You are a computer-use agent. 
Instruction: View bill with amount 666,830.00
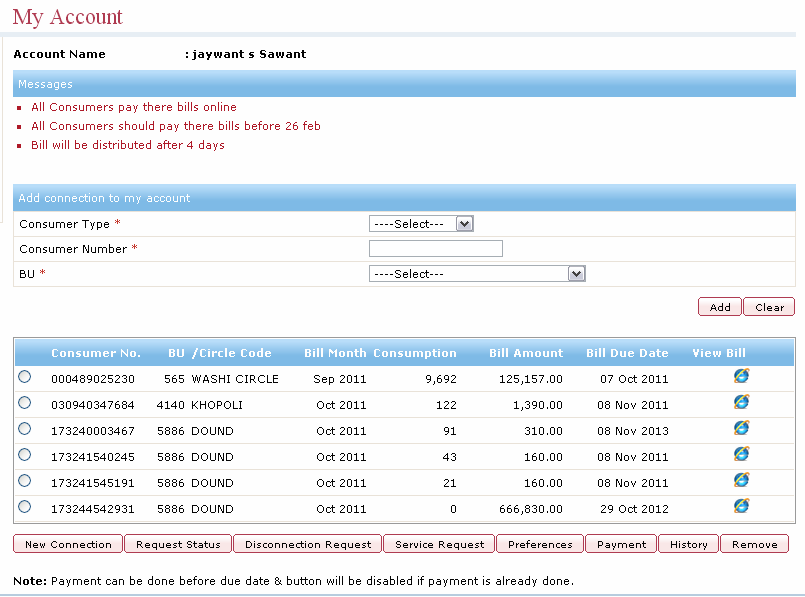pyautogui.click(x=741, y=505)
